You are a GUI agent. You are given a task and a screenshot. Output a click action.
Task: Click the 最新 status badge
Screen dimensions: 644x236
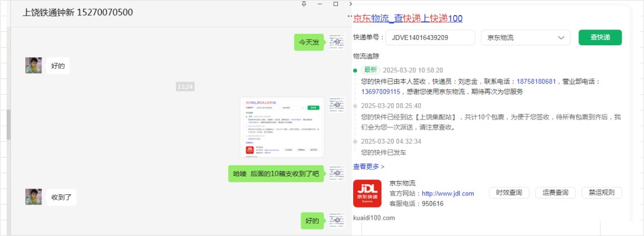point(370,70)
